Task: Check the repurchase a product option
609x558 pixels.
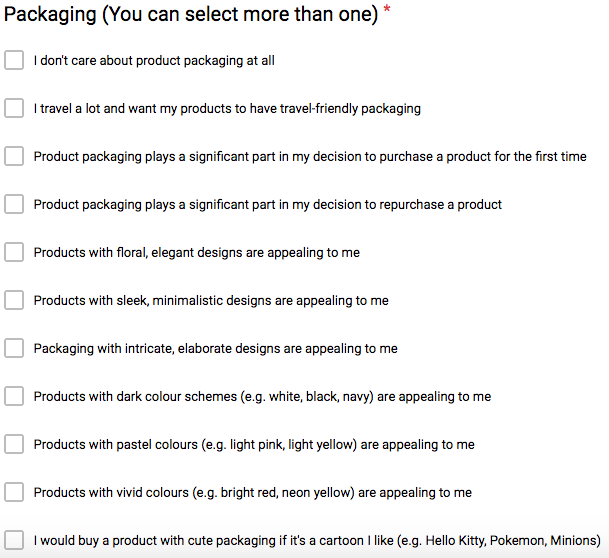Action: coord(14,204)
